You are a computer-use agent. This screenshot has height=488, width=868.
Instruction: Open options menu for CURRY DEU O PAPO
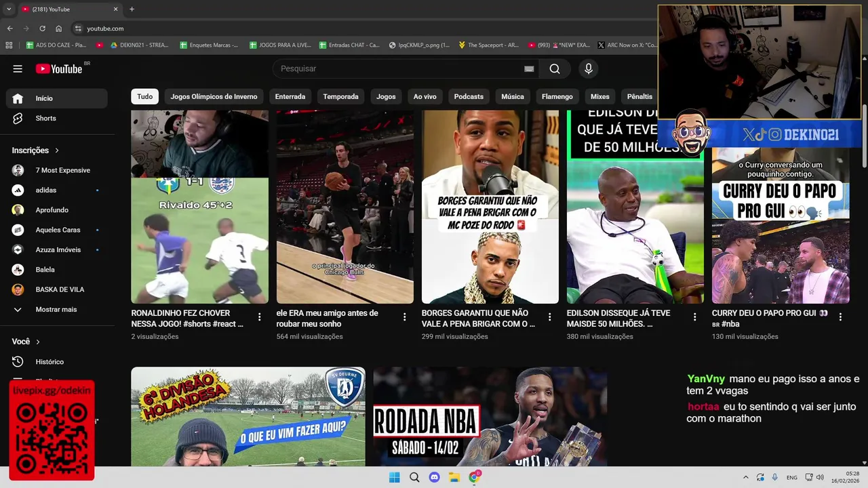click(840, 317)
